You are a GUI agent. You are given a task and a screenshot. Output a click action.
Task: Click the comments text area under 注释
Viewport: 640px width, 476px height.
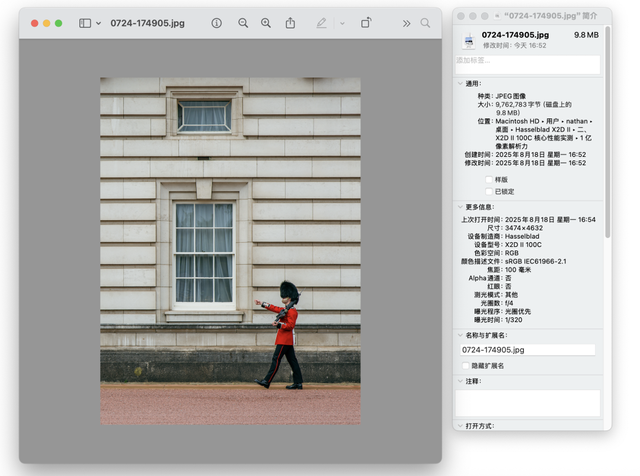(528, 403)
